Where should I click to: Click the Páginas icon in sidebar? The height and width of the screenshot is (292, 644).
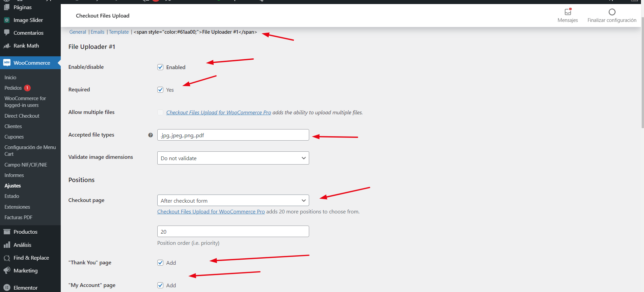click(x=7, y=7)
